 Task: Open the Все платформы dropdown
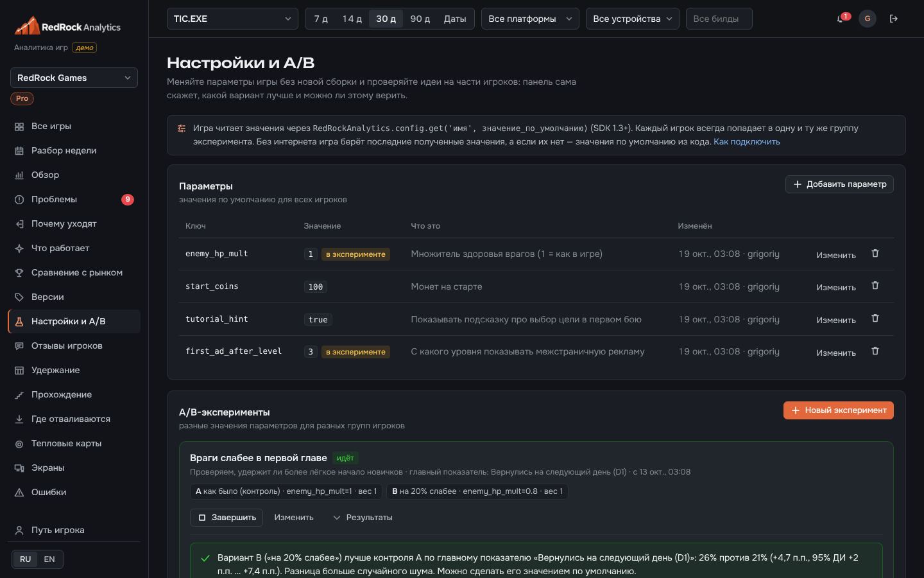coord(530,19)
